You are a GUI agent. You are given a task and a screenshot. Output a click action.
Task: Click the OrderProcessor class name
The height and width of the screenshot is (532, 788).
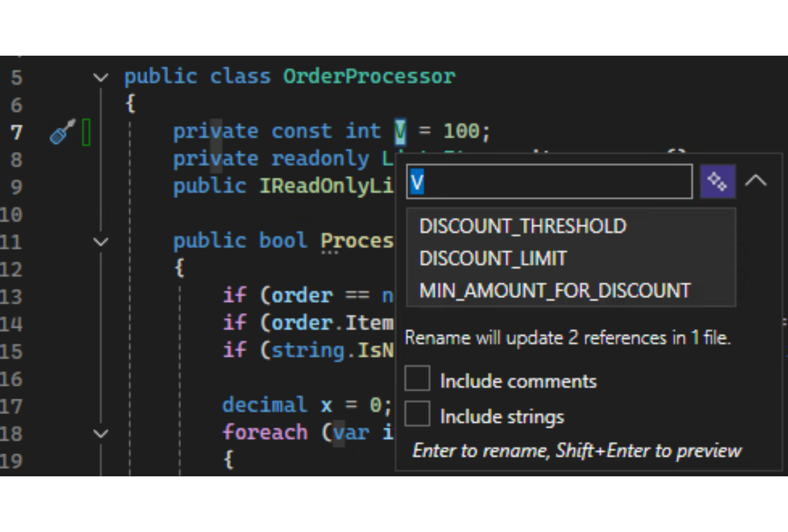[x=369, y=76]
